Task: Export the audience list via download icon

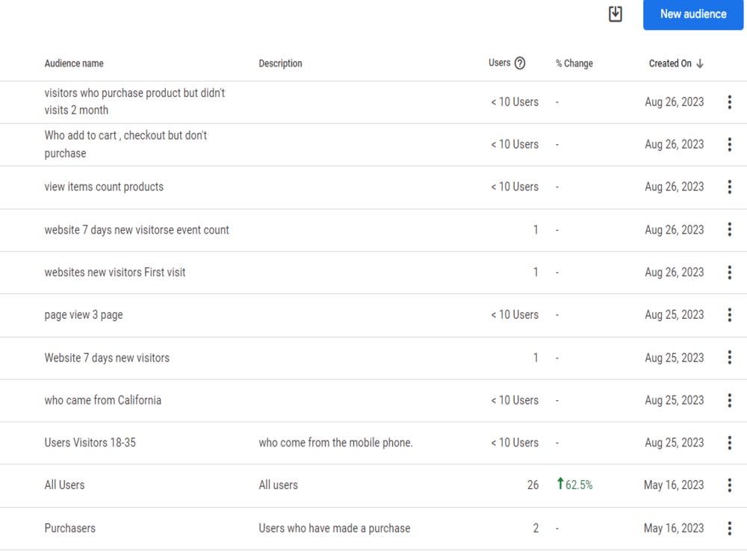Action: (x=615, y=13)
